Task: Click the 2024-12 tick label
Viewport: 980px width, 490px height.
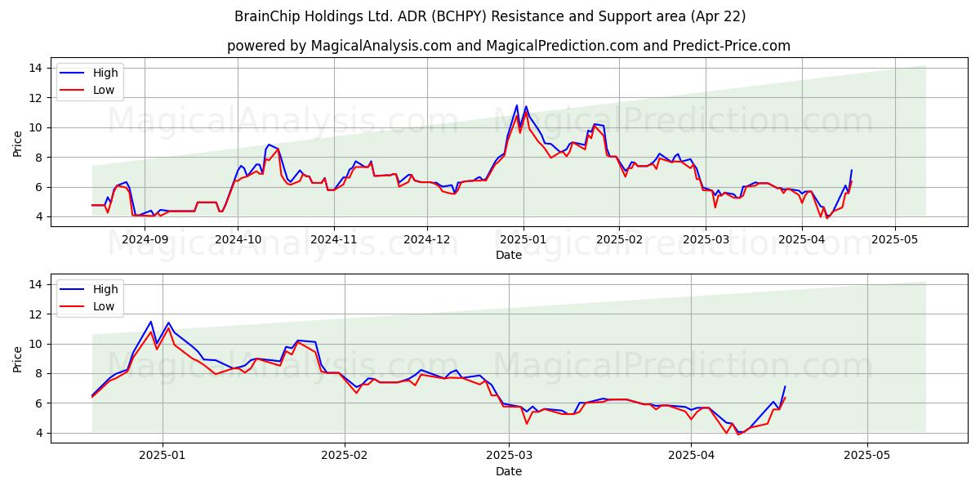Action: pos(427,239)
